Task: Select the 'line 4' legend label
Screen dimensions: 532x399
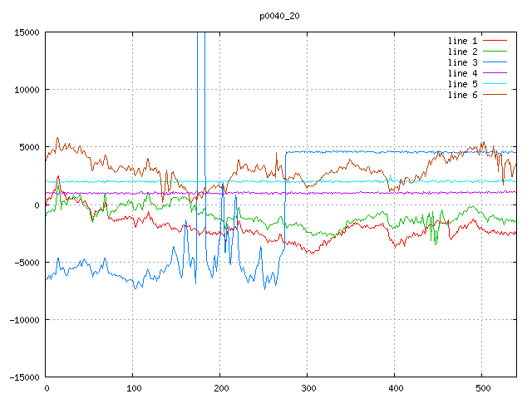Action: click(x=463, y=73)
